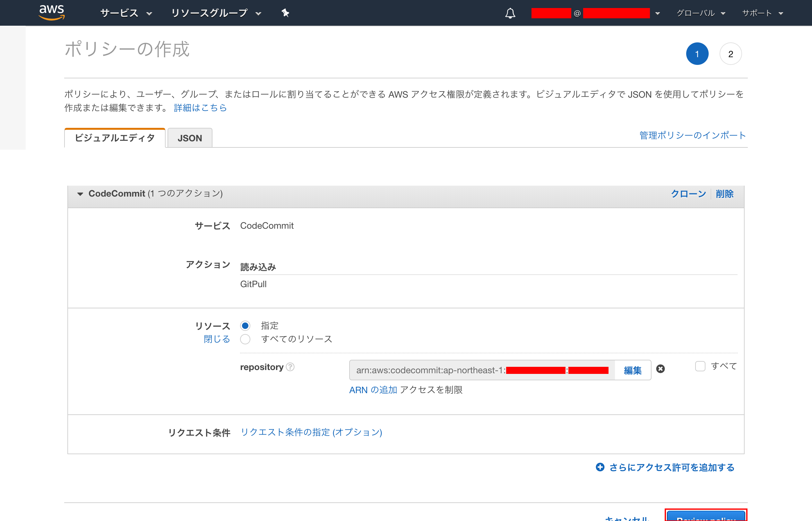Go to step 1 circle
The image size is (812, 521).
click(697, 54)
